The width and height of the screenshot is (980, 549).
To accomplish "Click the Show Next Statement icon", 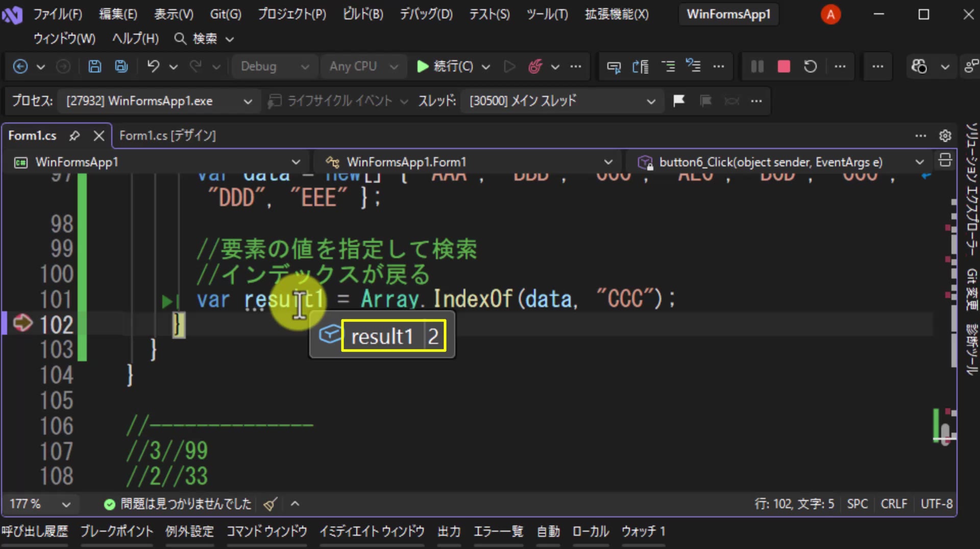I will (x=614, y=66).
